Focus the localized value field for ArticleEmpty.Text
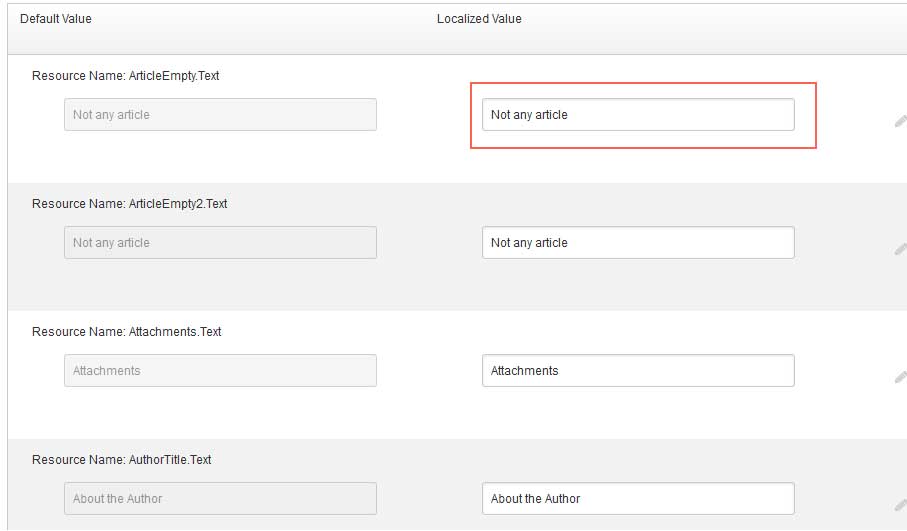Viewport: 907px width, 531px height. pyautogui.click(x=638, y=115)
